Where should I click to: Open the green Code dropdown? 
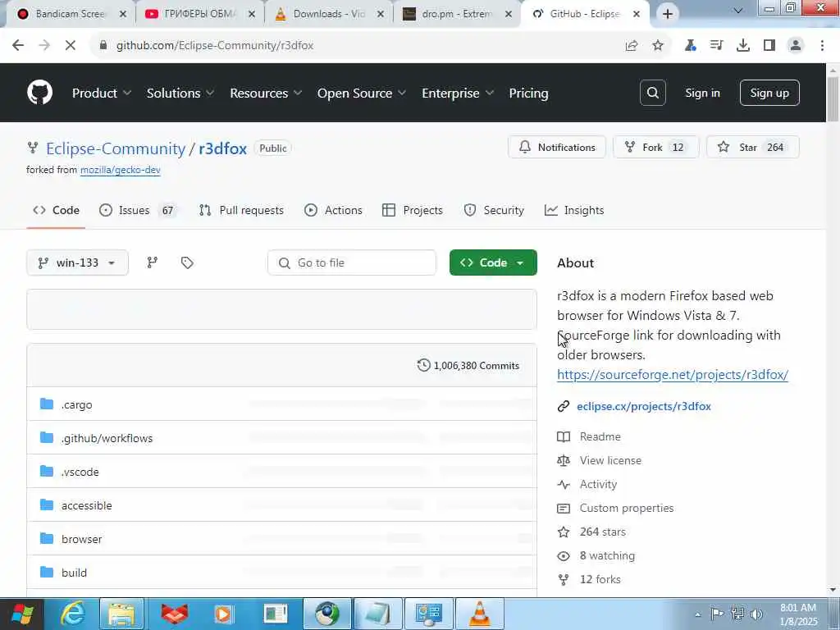(x=493, y=262)
